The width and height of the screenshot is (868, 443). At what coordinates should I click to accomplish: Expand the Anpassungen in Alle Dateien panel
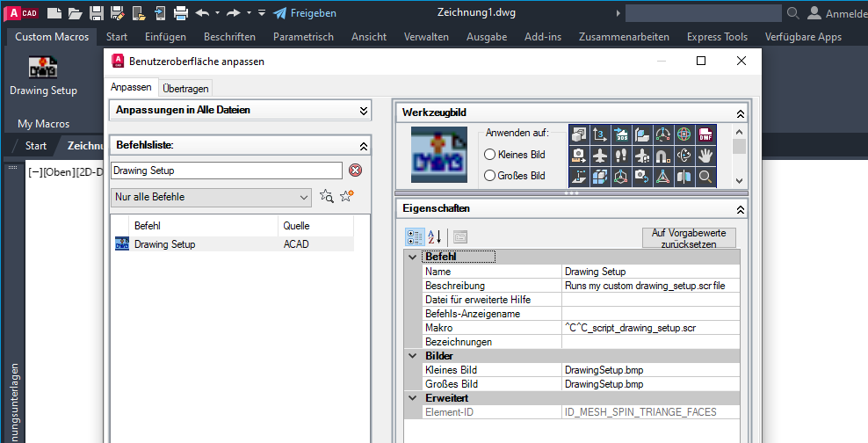363,111
